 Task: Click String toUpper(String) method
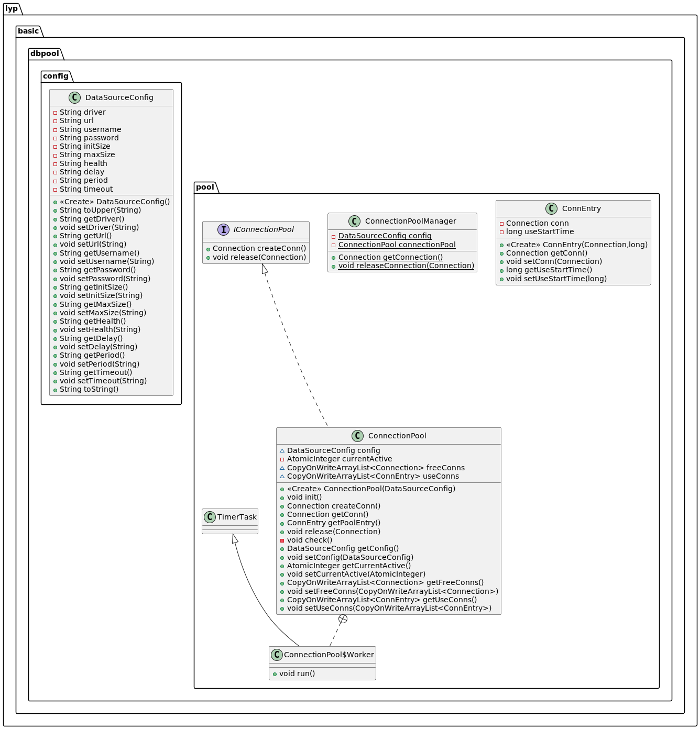click(100, 210)
